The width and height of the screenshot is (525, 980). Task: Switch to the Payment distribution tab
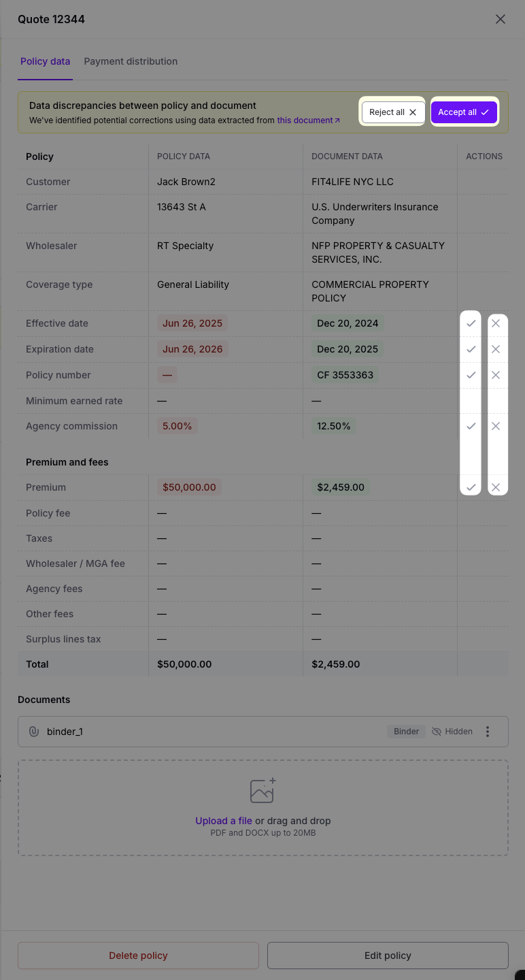tap(131, 61)
